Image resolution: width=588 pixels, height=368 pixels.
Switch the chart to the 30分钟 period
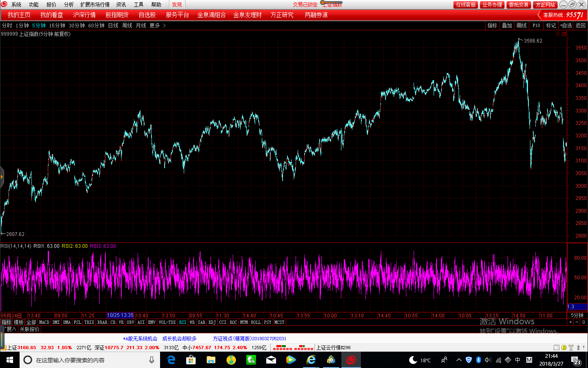pos(77,25)
